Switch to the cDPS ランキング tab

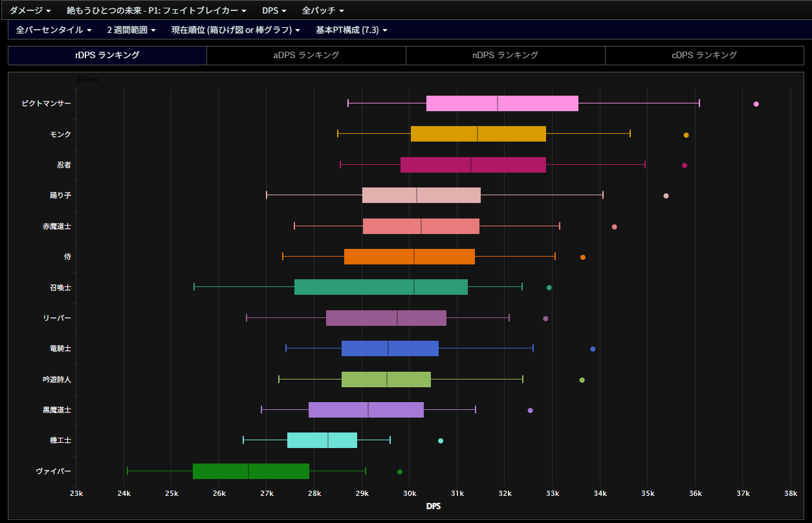tap(704, 56)
